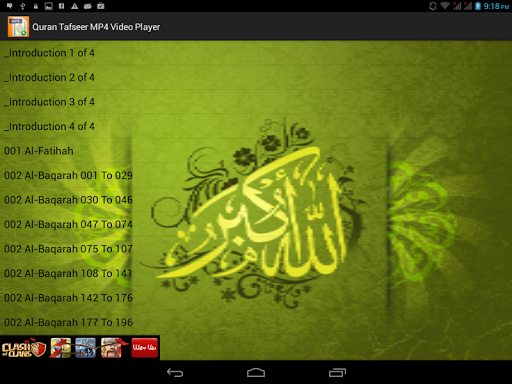
Task: Tap the battery icon in status bar
Action: pyautogui.click(x=478, y=6)
